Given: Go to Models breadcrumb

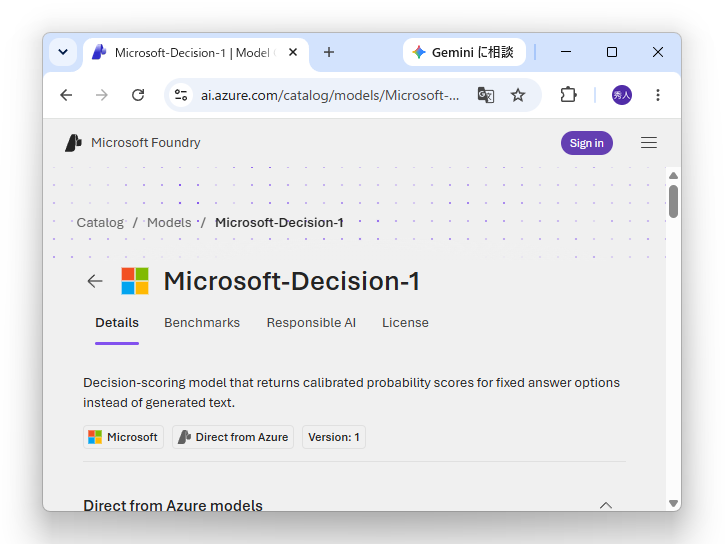Looking at the screenshot, I should pyautogui.click(x=169, y=223).
